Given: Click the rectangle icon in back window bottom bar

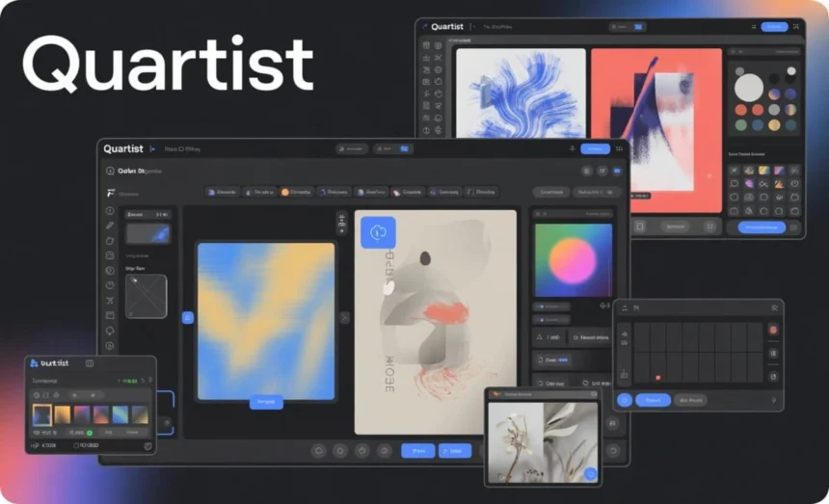Looking at the screenshot, I should point(640,226).
